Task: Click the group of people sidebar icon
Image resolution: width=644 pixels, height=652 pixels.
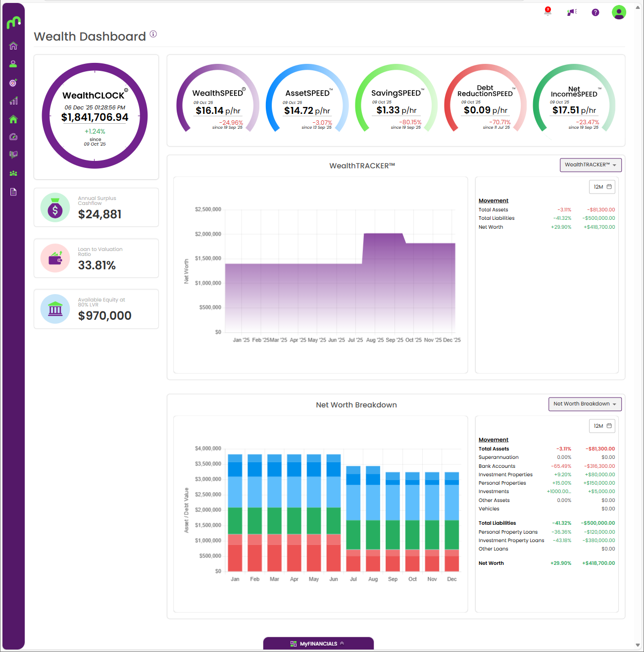Action: (13, 173)
